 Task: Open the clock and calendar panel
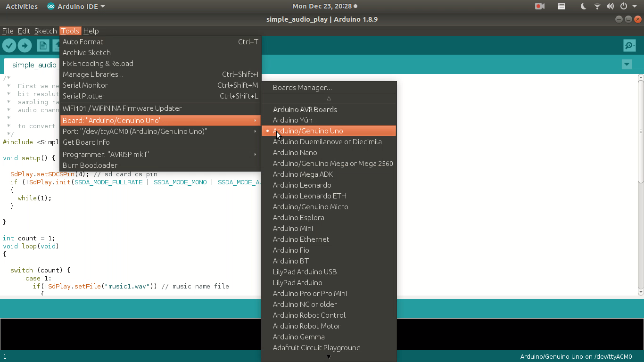coord(324,6)
